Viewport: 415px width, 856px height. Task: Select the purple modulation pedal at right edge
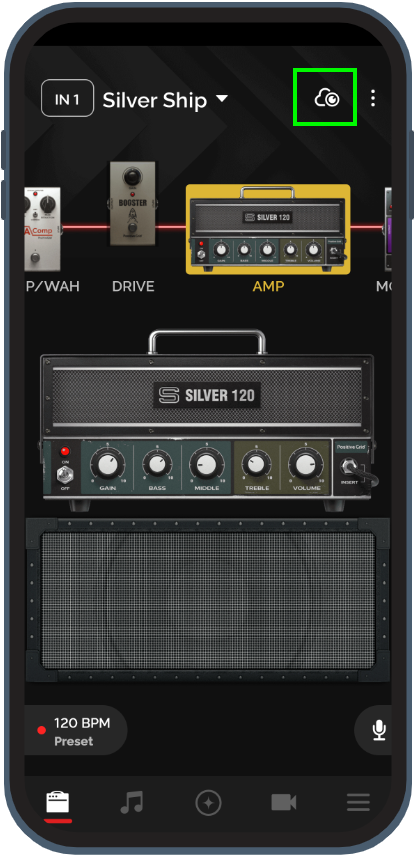388,229
